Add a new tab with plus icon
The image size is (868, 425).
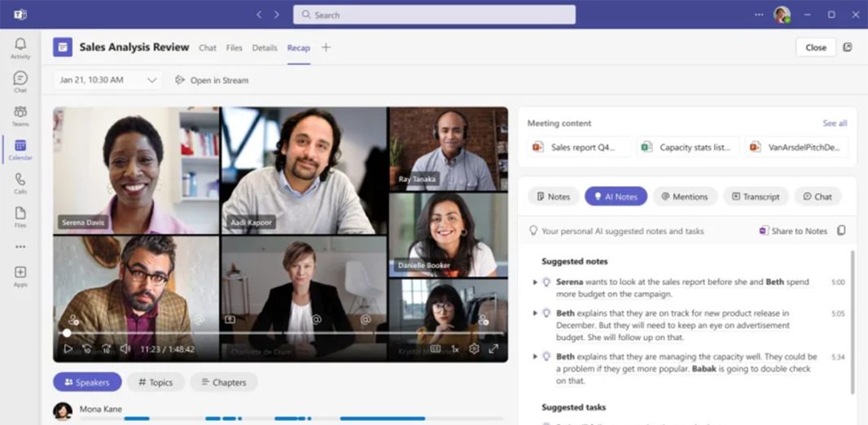pos(326,47)
